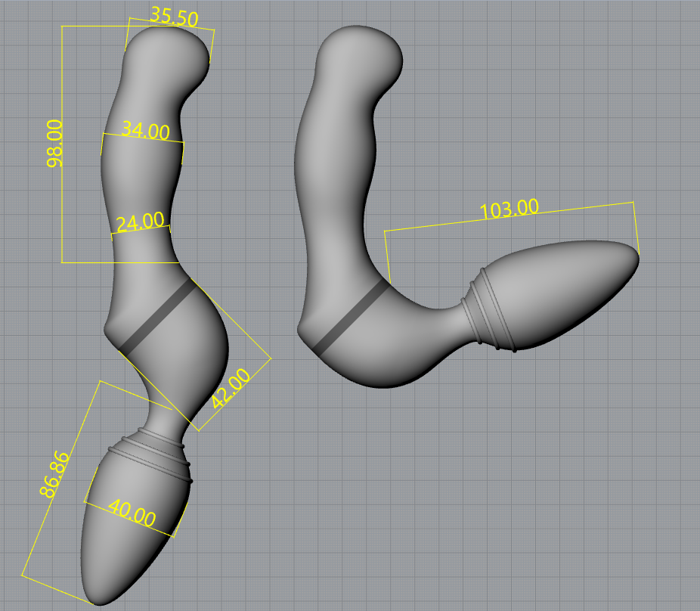Select the dark band on the left model
This screenshot has height=611, width=700.
(x=157, y=318)
